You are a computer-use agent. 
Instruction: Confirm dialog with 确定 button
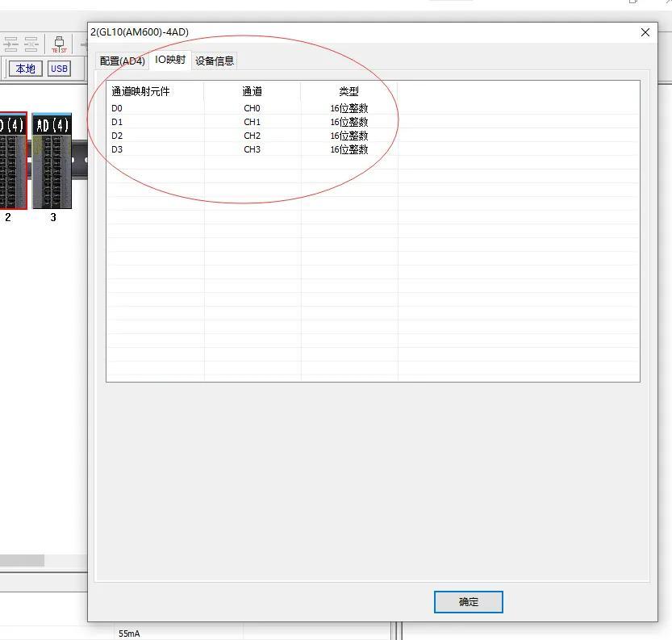pos(468,602)
